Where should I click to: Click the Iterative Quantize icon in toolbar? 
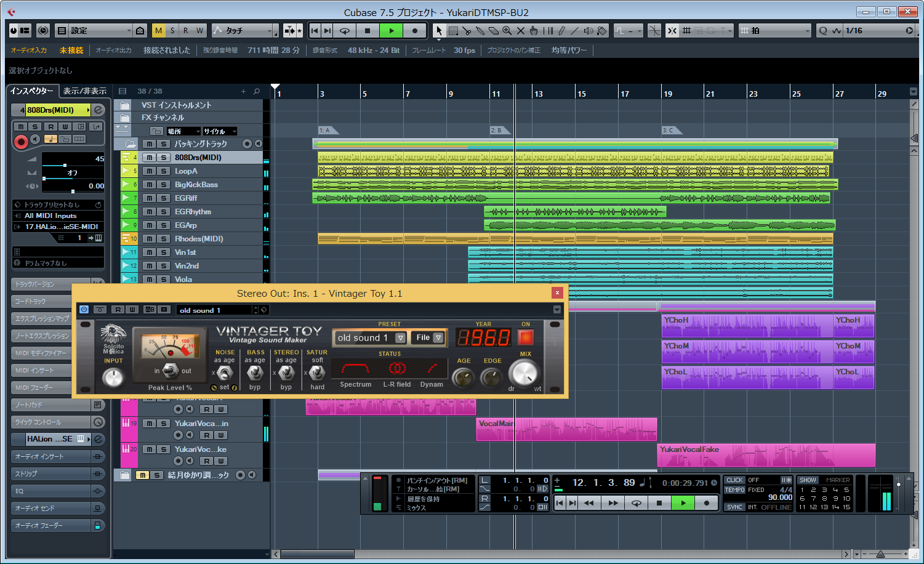(823, 30)
